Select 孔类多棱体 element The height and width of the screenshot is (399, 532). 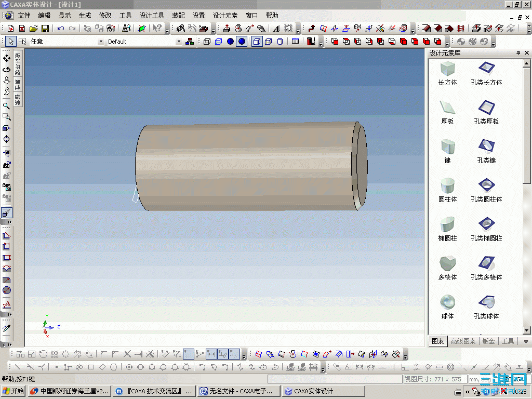point(486,269)
